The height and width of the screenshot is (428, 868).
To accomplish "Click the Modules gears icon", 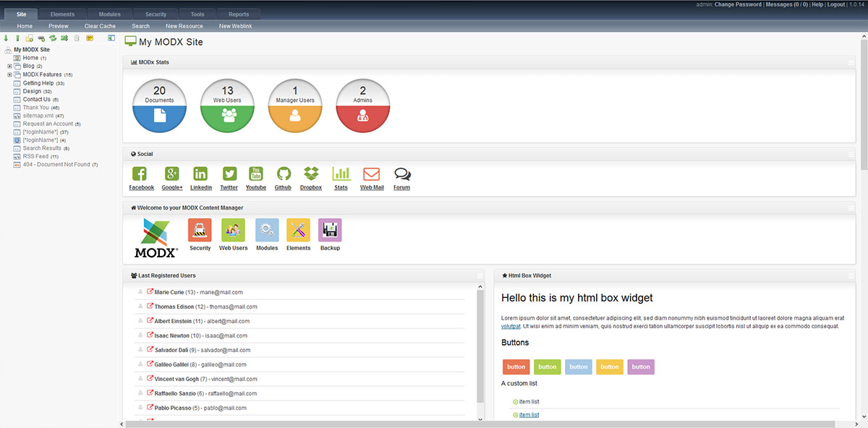I will (267, 230).
